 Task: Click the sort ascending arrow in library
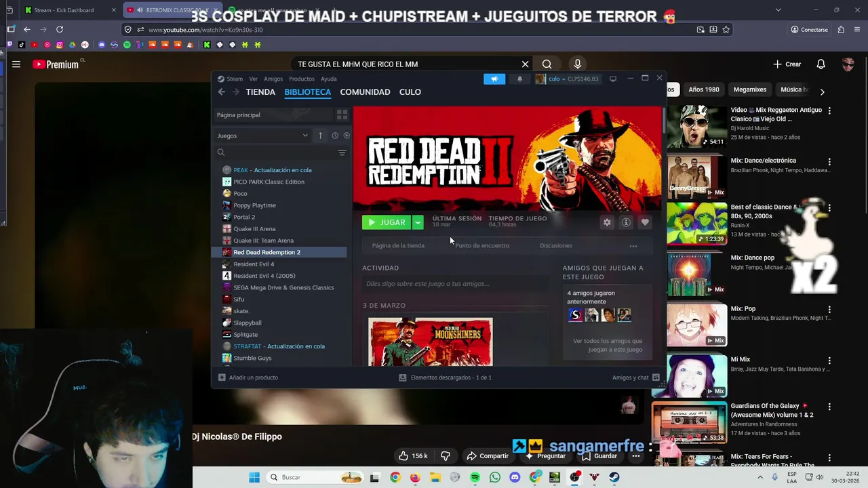pos(320,136)
